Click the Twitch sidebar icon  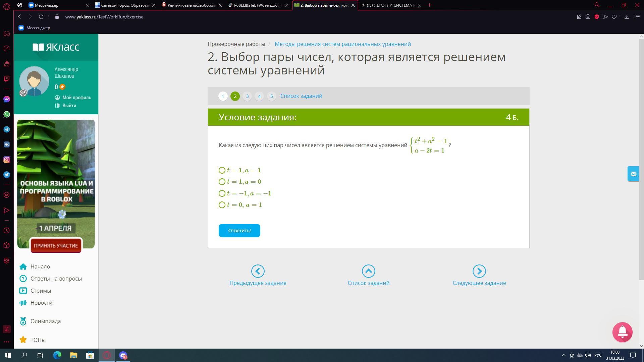pos(6,79)
